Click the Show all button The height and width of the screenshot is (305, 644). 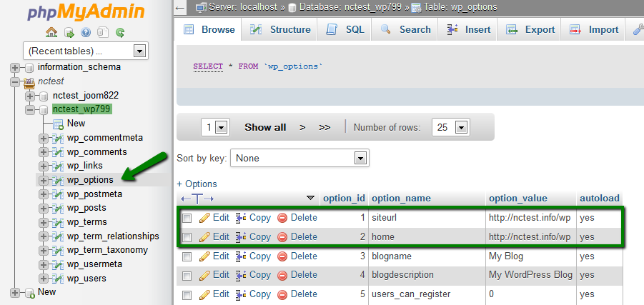[x=265, y=127]
